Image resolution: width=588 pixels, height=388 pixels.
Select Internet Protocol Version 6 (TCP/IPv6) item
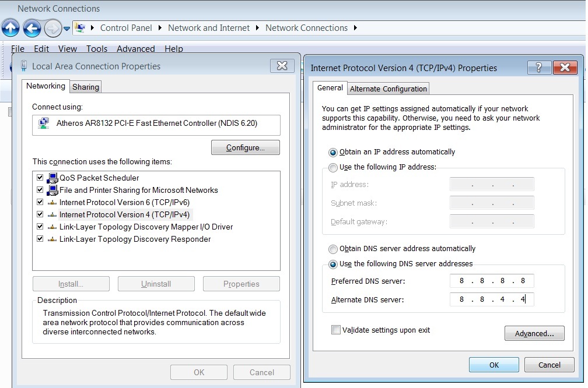[x=124, y=202]
